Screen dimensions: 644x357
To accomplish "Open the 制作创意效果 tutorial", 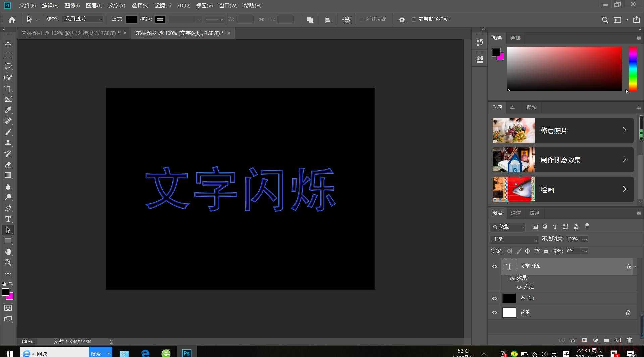I will click(x=562, y=160).
